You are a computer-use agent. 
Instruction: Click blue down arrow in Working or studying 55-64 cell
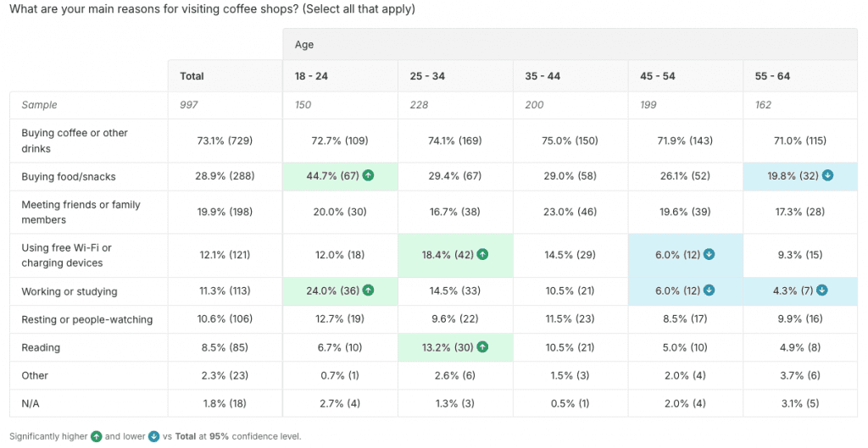(821, 290)
